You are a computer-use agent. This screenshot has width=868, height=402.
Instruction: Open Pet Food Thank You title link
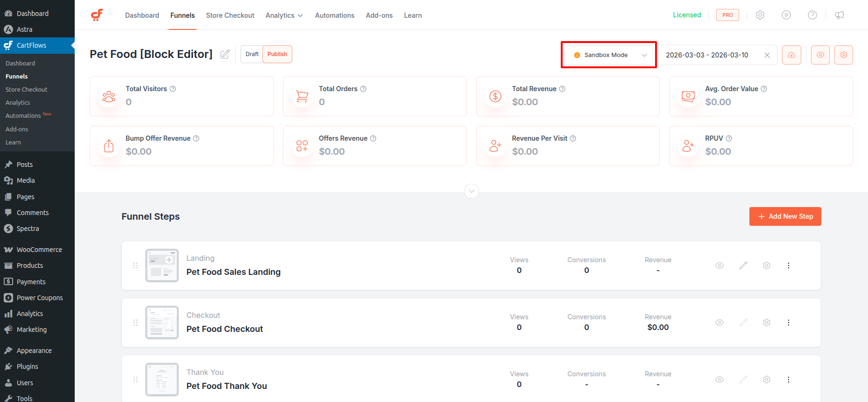(x=227, y=386)
